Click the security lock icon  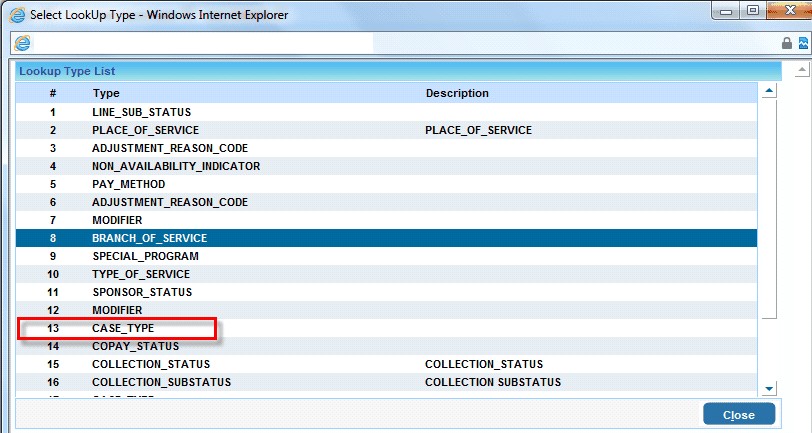click(786, 44)
